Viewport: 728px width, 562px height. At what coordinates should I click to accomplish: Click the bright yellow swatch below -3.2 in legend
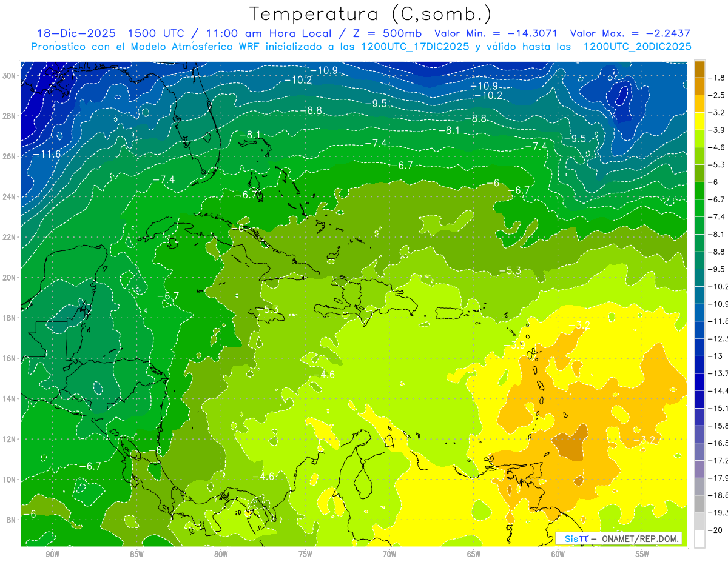pos(699,121)
